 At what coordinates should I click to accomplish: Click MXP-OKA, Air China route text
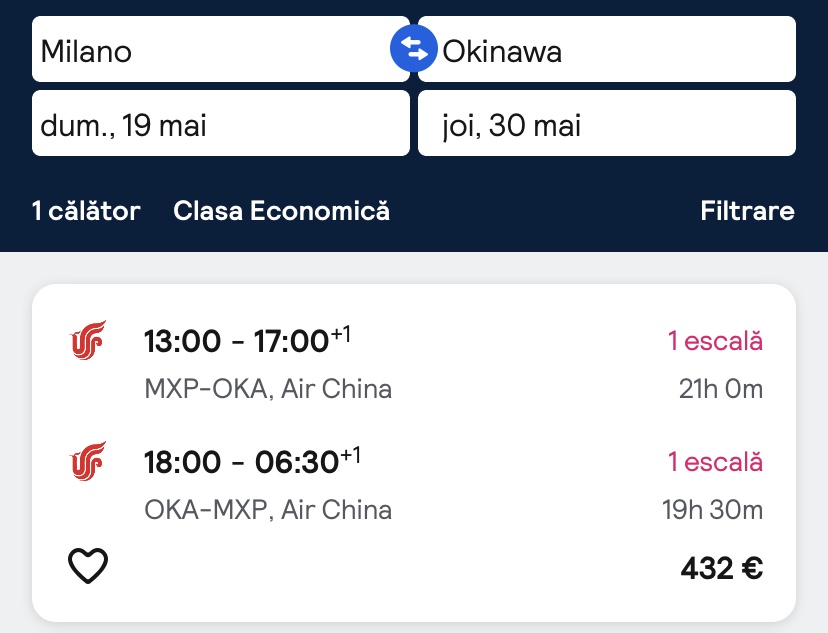pyautogui.click(x=268, y=388)
